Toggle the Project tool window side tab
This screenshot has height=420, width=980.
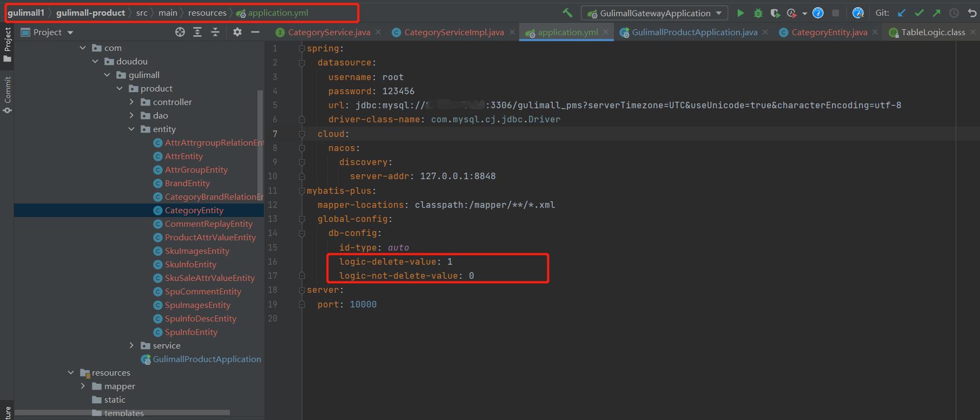(x=7, y=45)
